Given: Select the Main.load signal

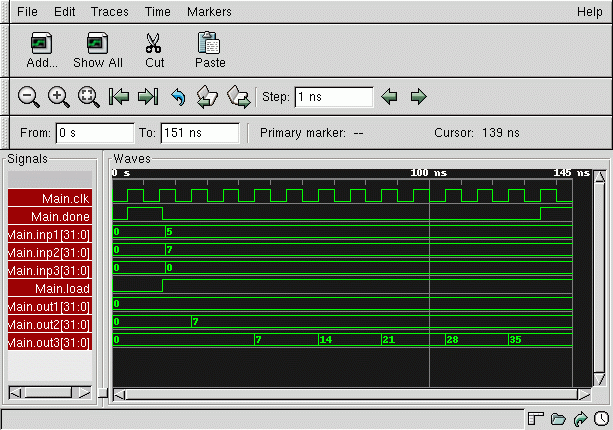Looking at the screenshot, I should pos(50,288).
